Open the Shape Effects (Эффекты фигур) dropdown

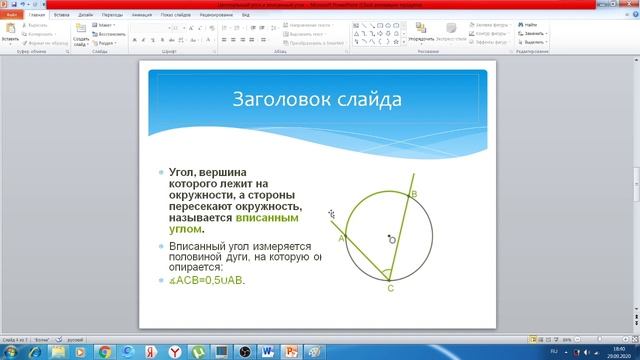[489, 42]
